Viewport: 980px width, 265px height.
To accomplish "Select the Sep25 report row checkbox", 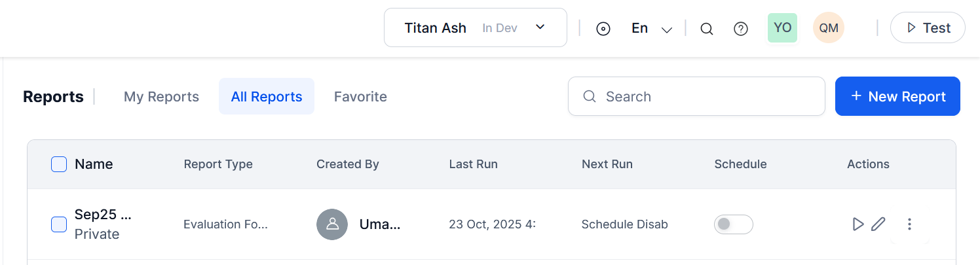I will click(59, 224).
